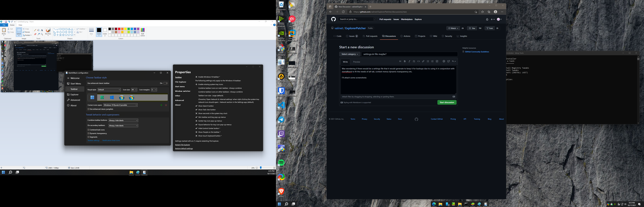Click the 'Notification Area Icons' link

[x=111, y=140]
